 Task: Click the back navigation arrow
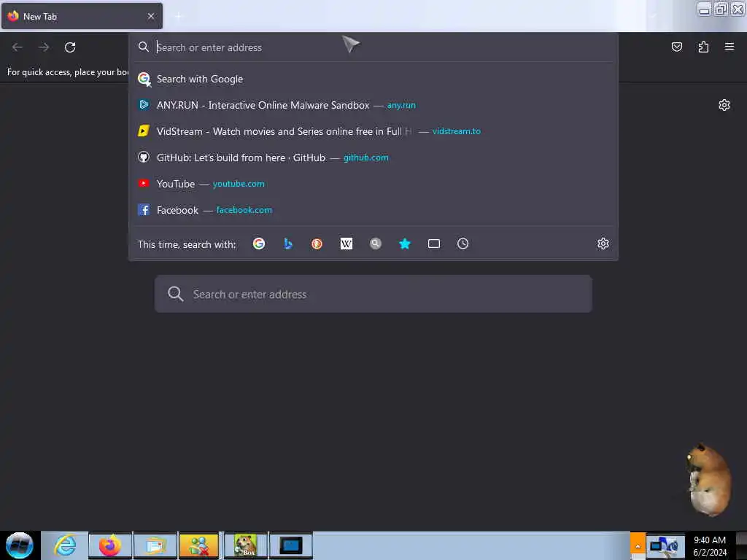(18, 47)
